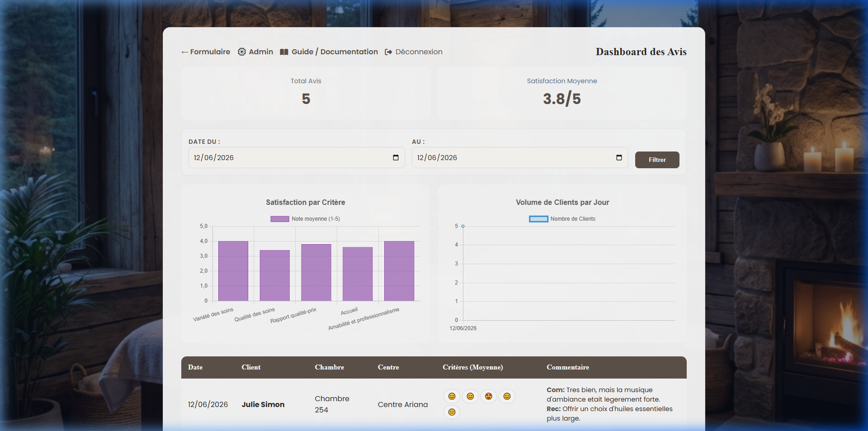
Task: Toggle the Nombre de Clients legend entry
Action: pos(562,219)
